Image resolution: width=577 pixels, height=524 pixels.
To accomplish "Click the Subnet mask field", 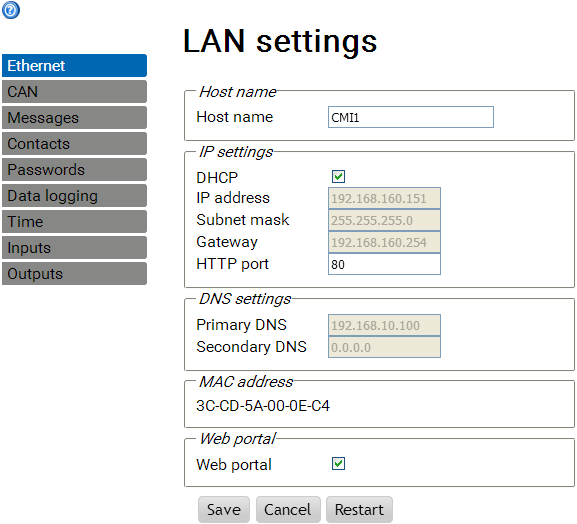I will 384,220.
